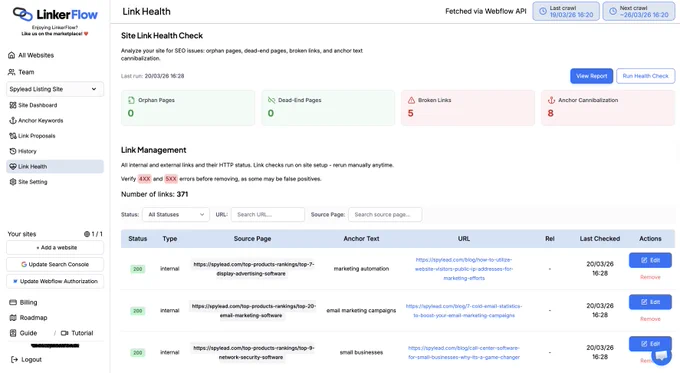The height and width of the screenshot is (373, 680).
Task: Click the Site Dashboard grid icon
Action: tap(13, 105)
